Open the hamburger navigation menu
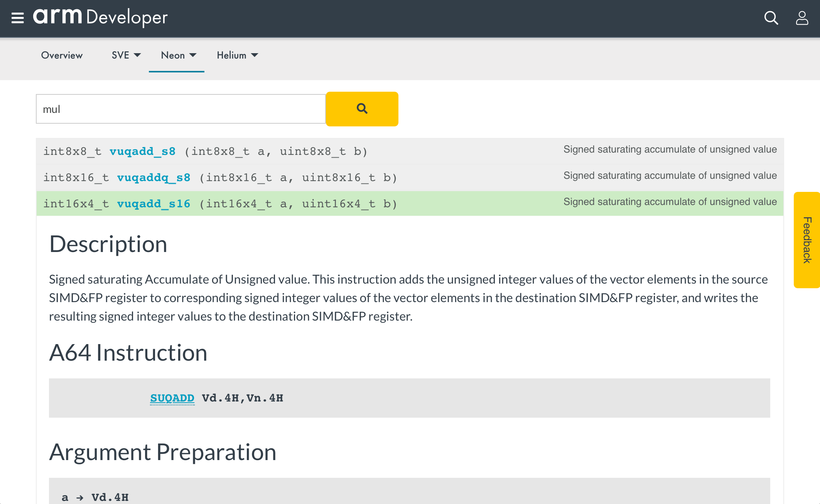The height and width of the screenshot is (504, 820). pos(17,18)
